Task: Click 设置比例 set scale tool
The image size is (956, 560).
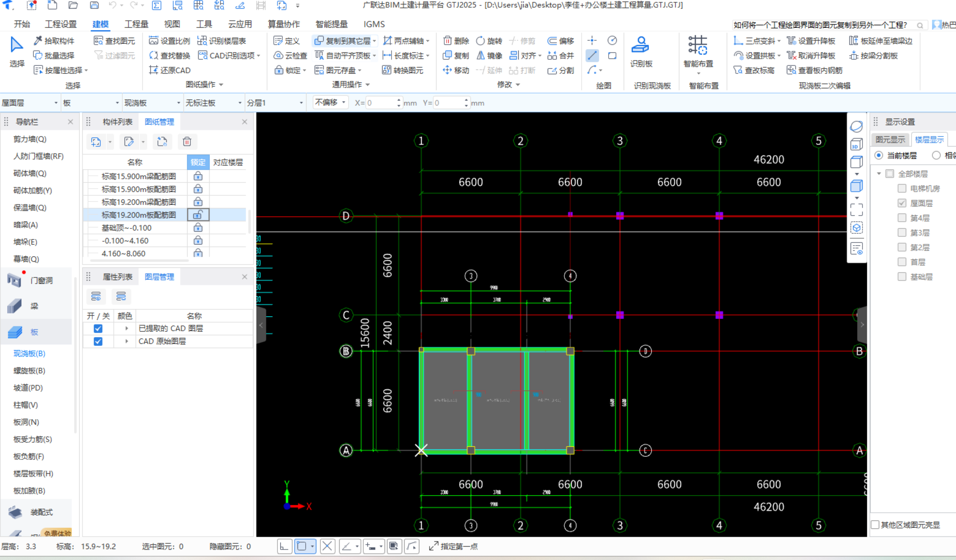Action: pyautogui.click(x=170, y=41)
